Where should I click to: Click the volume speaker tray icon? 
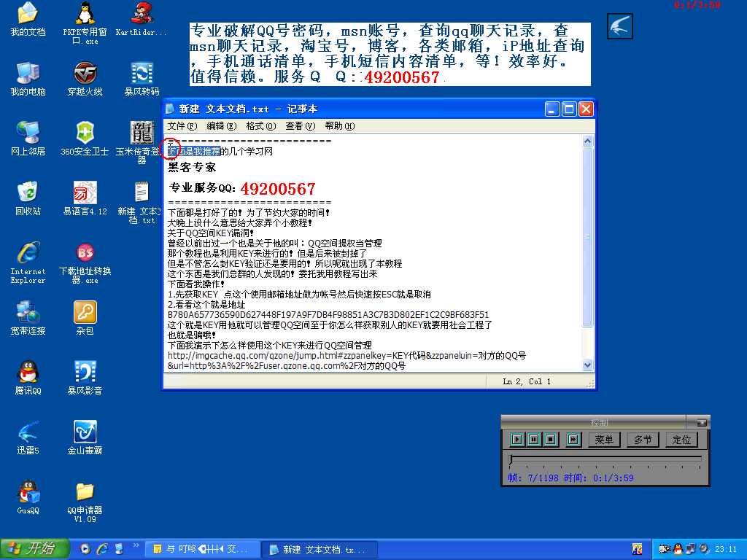tap(704, 549)
